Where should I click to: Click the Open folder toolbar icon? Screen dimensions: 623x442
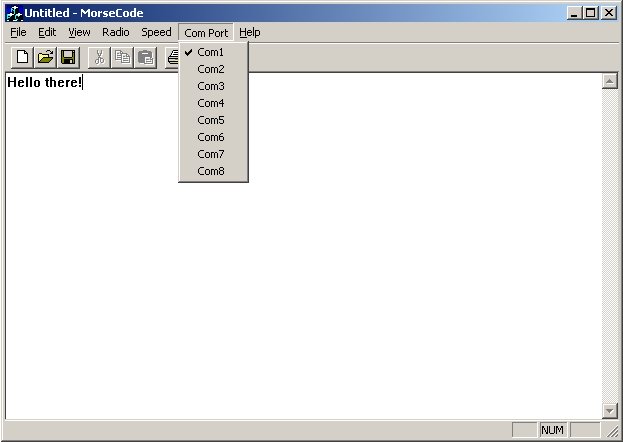point(45,58)
